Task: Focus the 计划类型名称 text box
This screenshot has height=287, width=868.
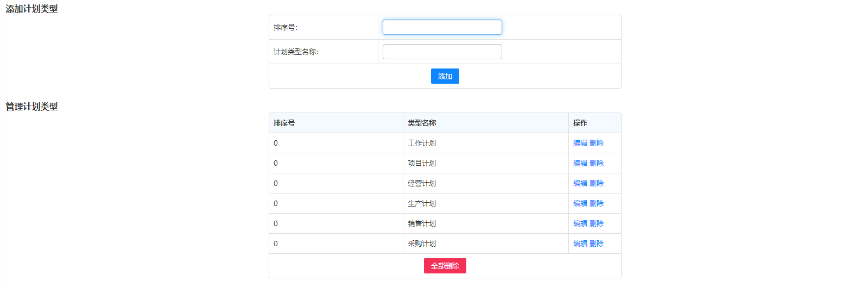Action: (x=442, y=52)
